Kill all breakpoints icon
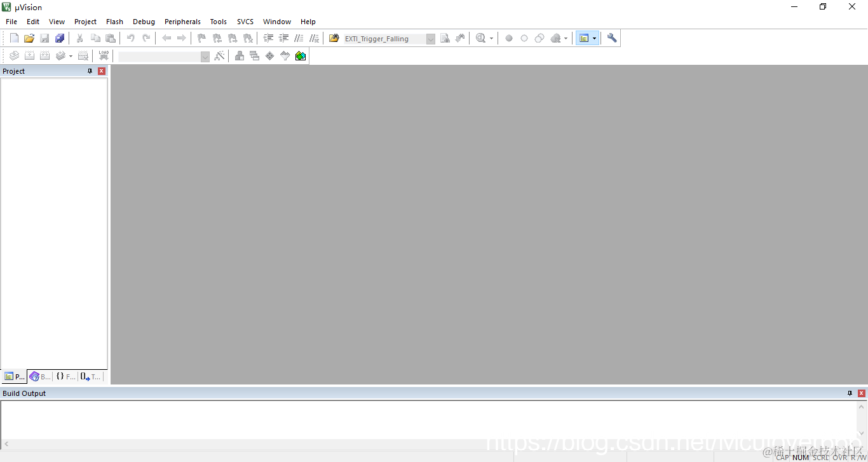This screenshot has width=868, height=462. coord(555,38)
